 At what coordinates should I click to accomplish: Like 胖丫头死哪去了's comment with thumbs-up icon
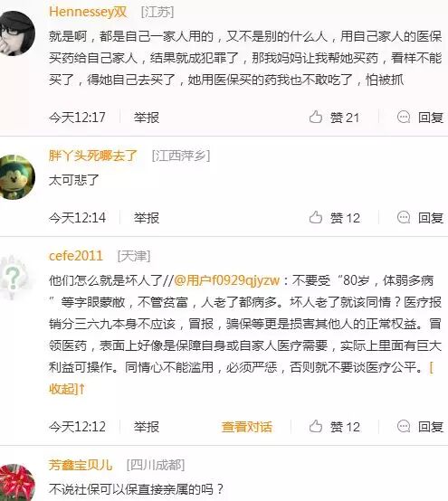[316, 218]
